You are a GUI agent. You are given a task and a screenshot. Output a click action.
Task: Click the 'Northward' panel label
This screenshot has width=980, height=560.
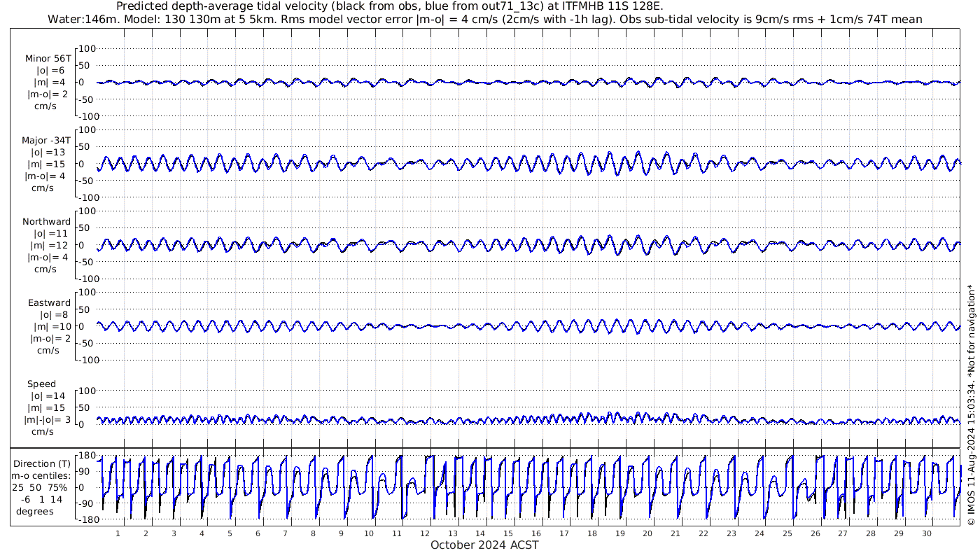(47, 222)
